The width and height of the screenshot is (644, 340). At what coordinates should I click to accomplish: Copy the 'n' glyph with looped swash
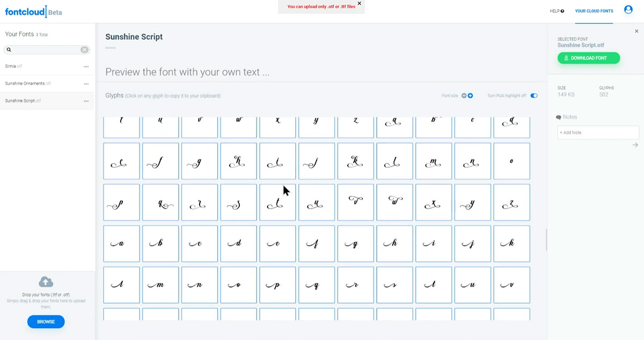[473, 161]
